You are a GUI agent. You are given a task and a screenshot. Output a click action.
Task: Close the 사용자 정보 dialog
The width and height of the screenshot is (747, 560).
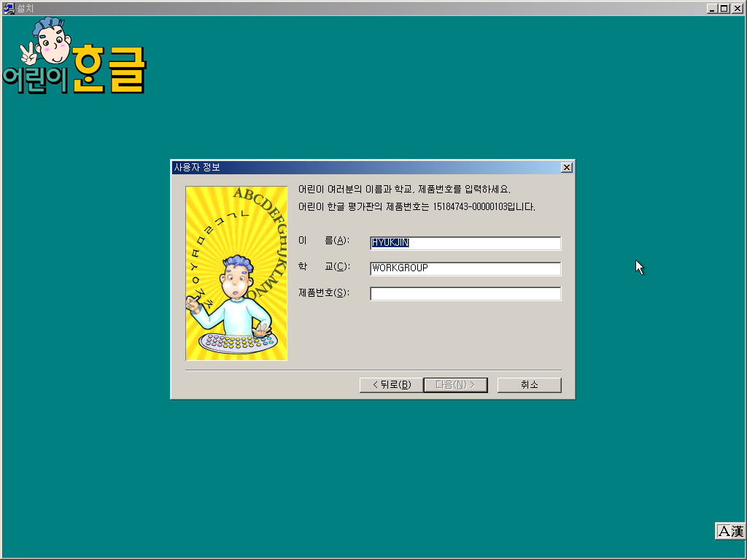tap(566, 167)
